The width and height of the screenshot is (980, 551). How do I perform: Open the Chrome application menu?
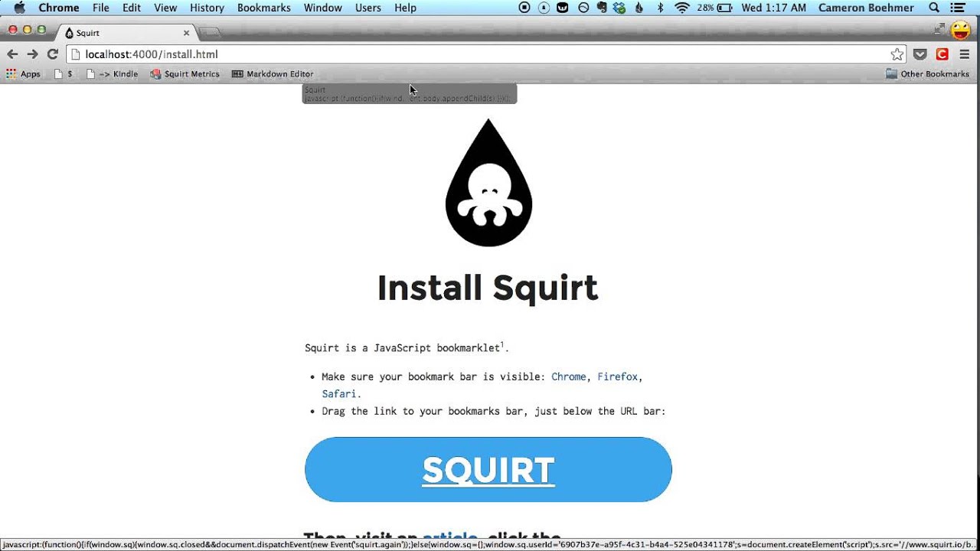click(59, 8)
